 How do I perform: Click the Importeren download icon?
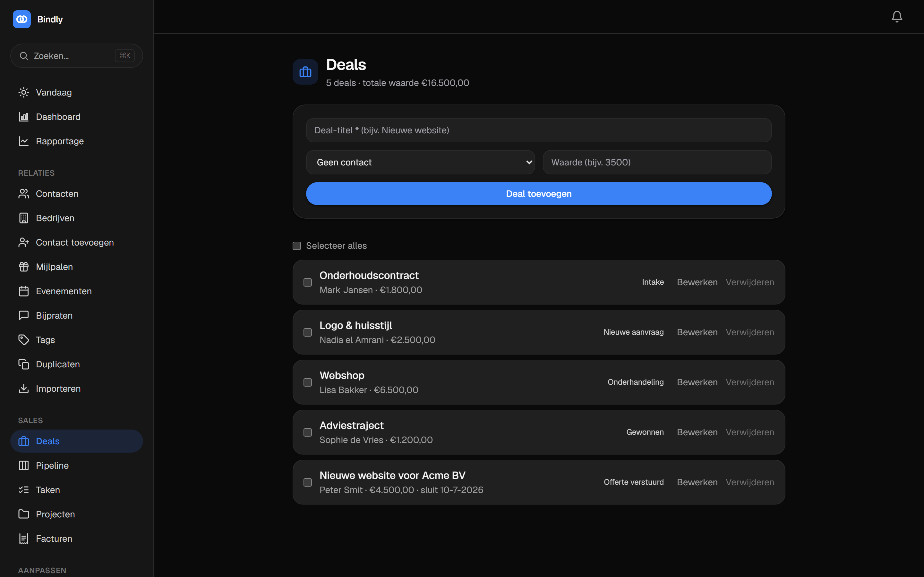[x=24, y=389]
